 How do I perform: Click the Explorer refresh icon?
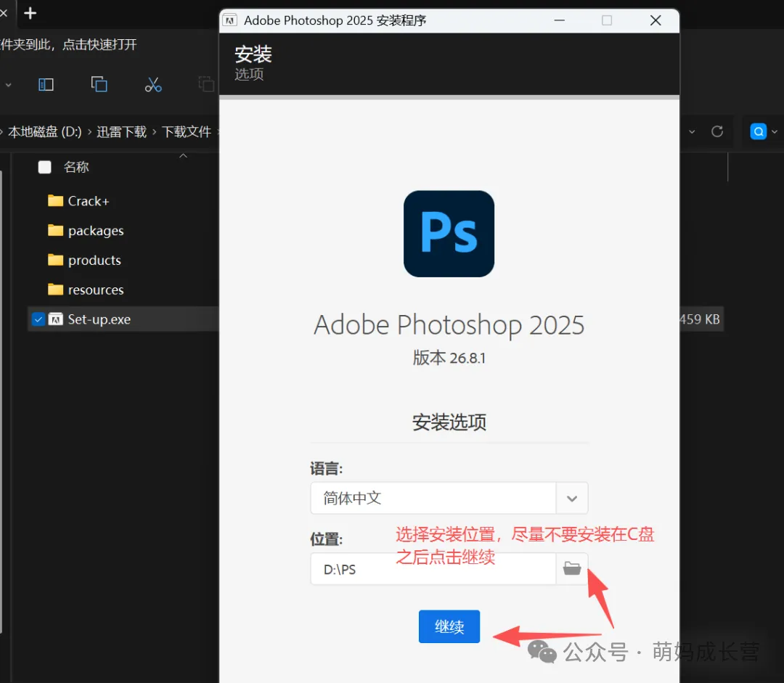717,131
